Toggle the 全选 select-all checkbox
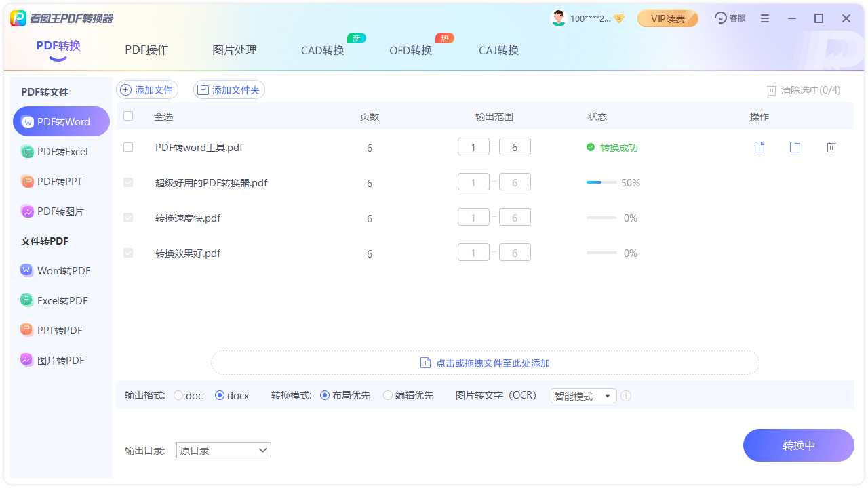This screenshot has height=488, width=868. tap(128, 116)
